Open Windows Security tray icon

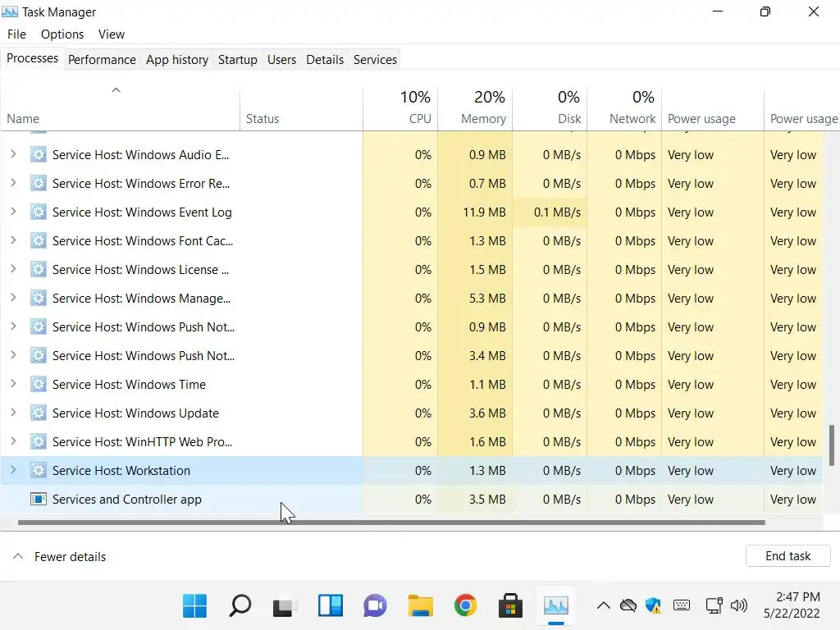tap(654, 606)
